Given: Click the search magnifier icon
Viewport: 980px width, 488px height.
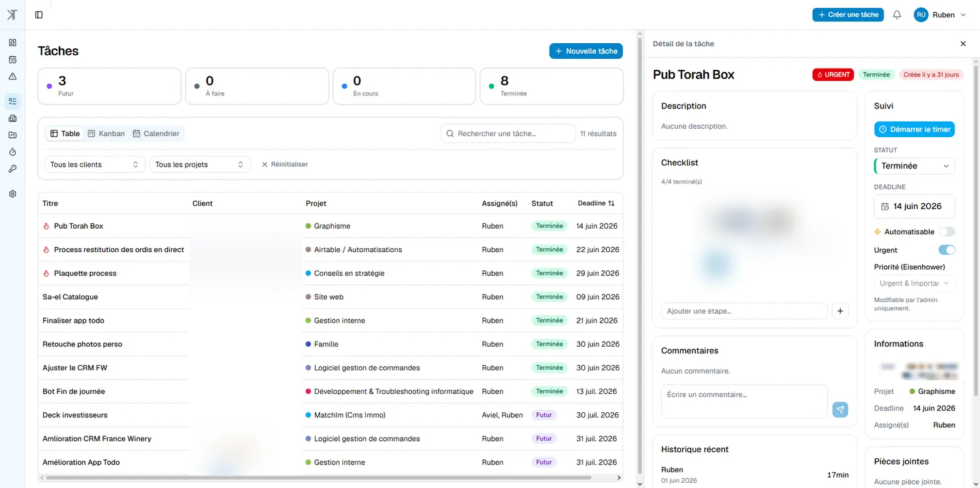Looking at the screenshot, I should point(450,133).
